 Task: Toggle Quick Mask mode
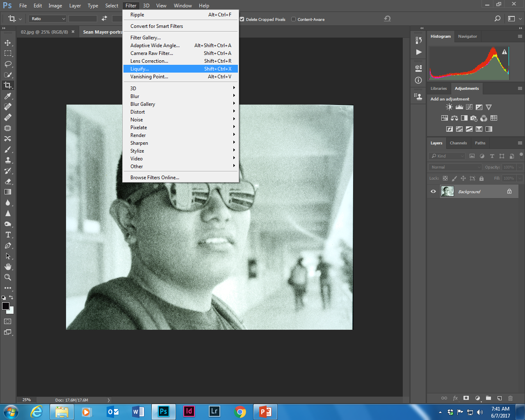(x=8, y=322)
